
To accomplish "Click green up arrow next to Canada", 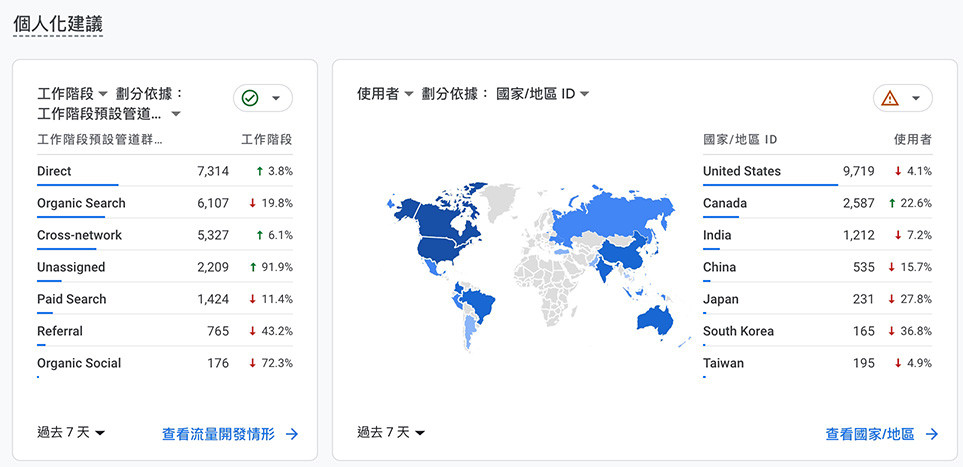I will click(x=892, y=203).
